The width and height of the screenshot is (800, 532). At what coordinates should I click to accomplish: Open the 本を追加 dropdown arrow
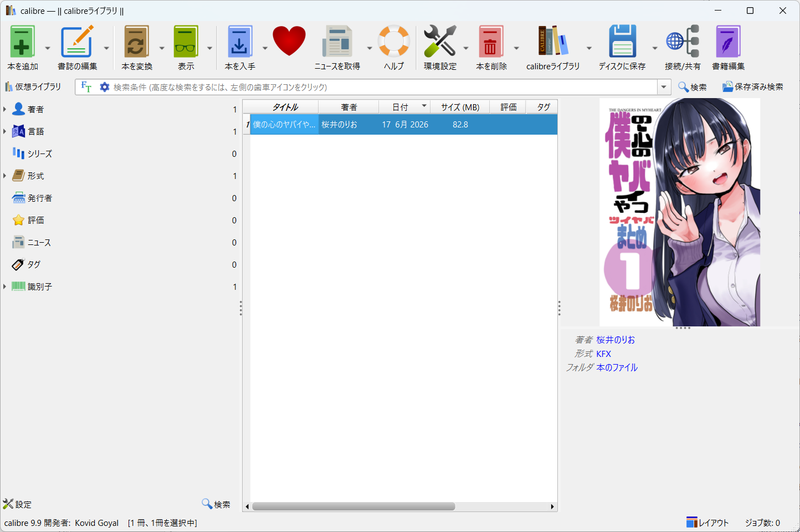click(47, 48)
